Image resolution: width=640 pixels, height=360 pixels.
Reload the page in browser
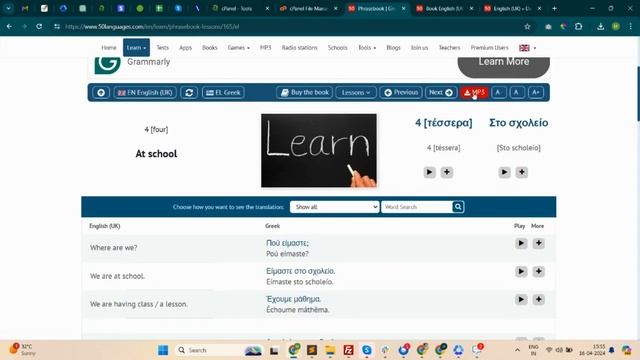[39, 27]
